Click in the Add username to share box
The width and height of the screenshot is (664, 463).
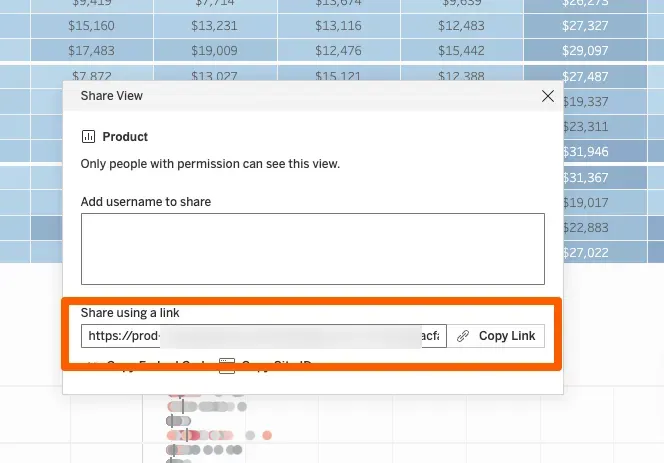(x=312, y=248)
